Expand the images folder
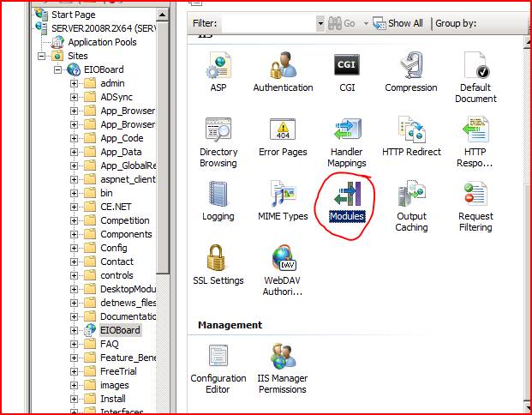 [x=74, y=385]
